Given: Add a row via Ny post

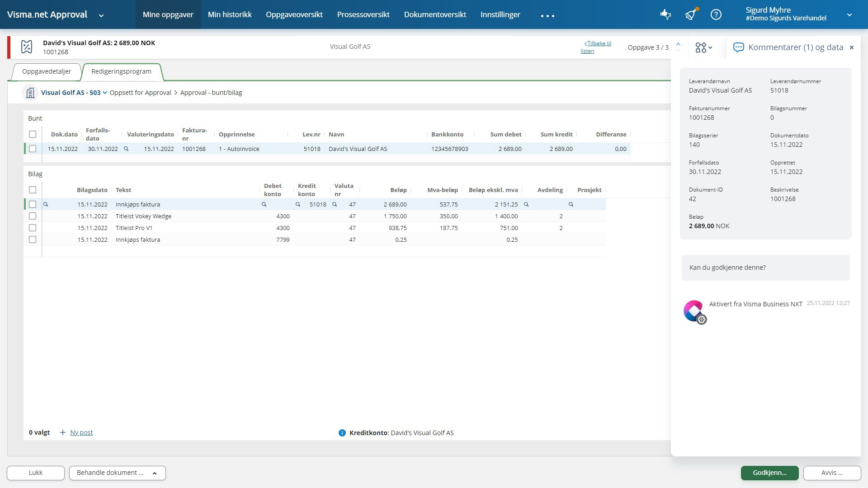Looking at the screenshot, I should point(81,432).
